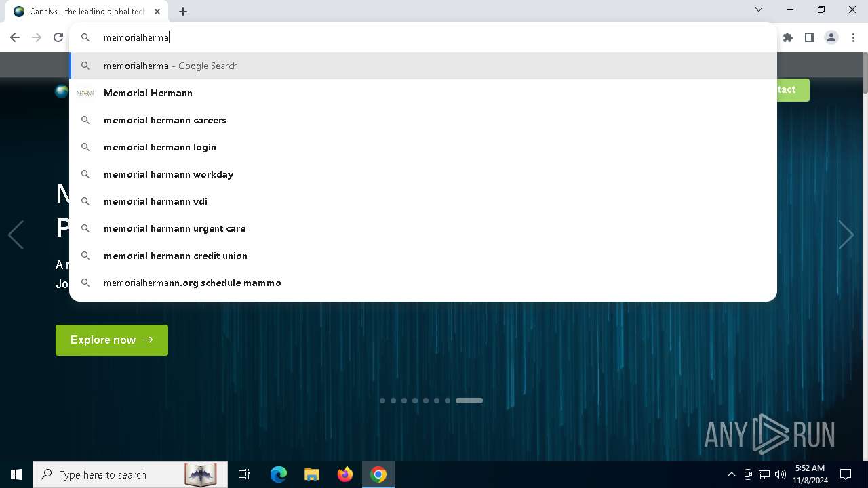Select the active last carousel indicator
868x488 pixels.
pos(469,401)
